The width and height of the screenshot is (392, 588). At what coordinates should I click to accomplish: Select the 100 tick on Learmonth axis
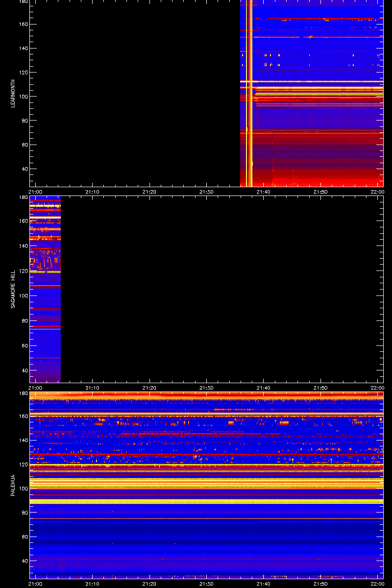point(23,97)
